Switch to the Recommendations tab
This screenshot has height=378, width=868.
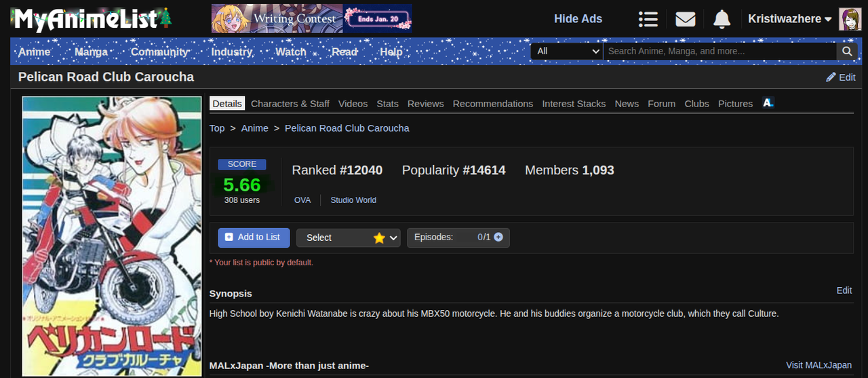coord(493,103)
